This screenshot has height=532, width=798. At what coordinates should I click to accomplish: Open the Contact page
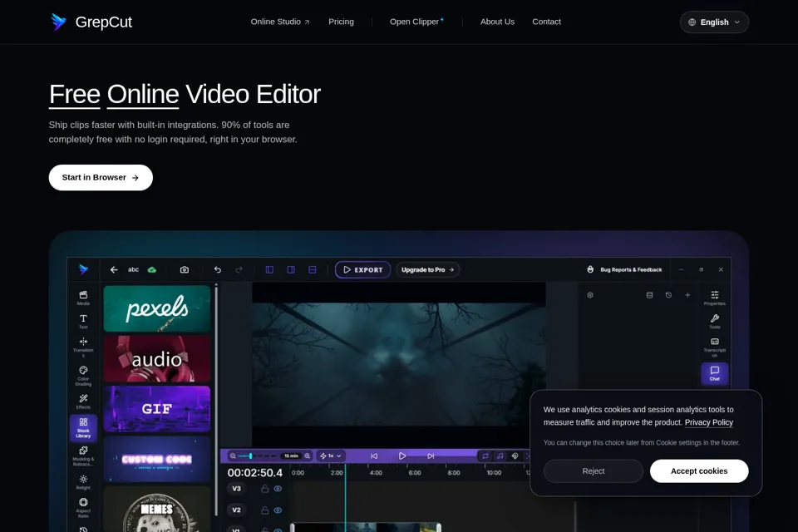coord(547,22)
